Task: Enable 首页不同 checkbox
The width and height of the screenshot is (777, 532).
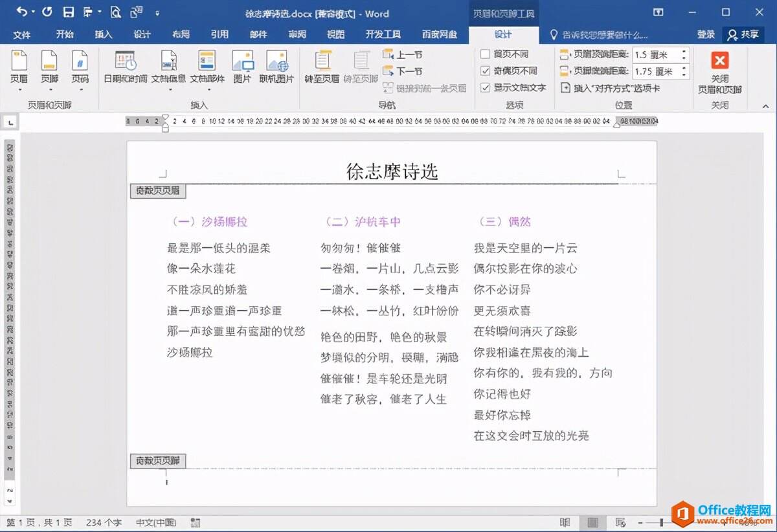Action: (485, 54)
